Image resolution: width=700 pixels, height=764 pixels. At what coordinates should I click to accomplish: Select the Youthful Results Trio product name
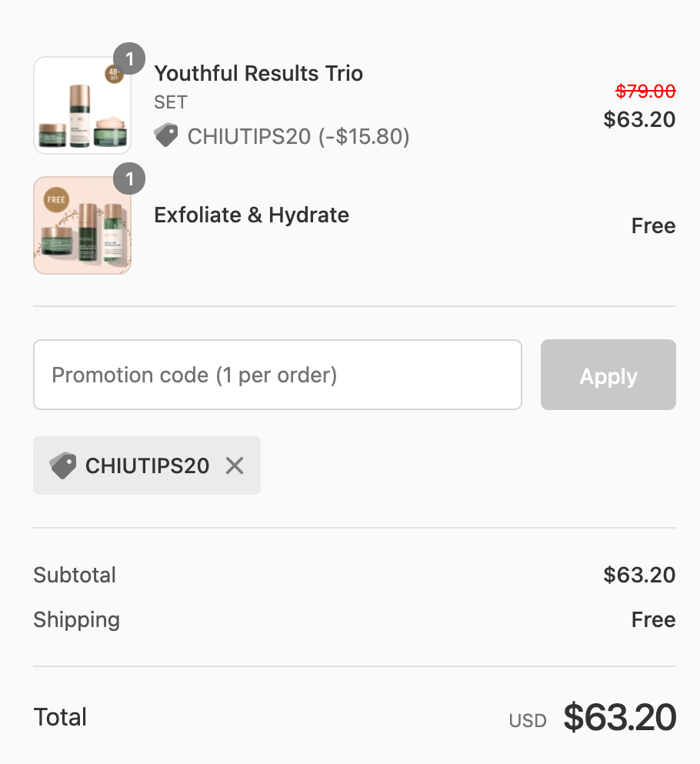tap(258, 74)
